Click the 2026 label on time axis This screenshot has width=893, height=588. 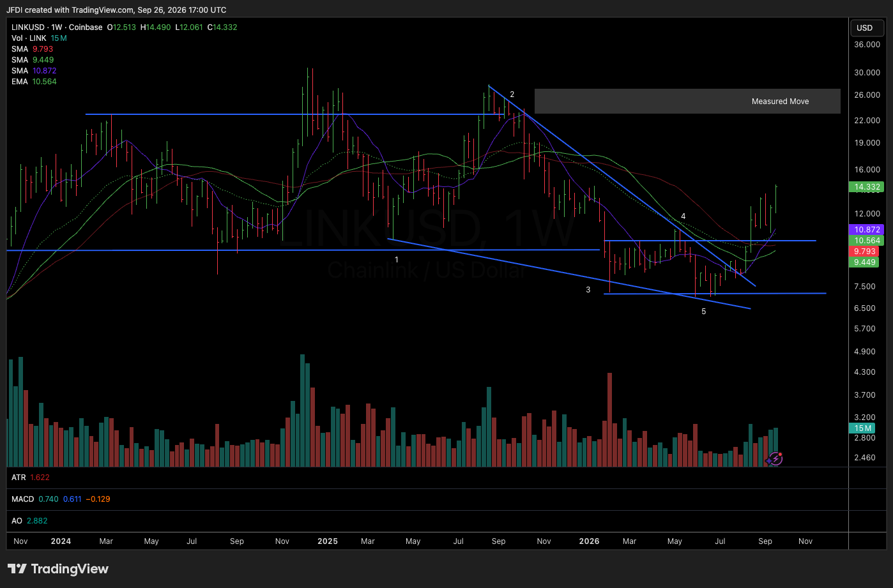pos(589,541)
